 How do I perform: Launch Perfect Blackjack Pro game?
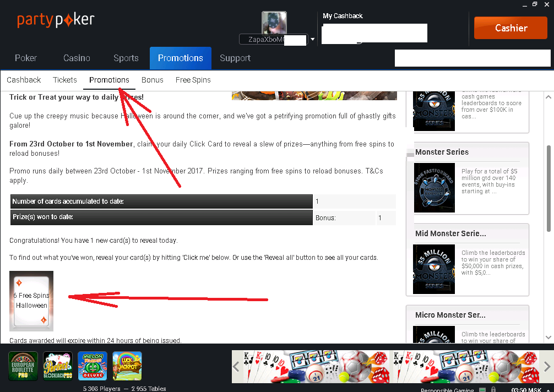coord(58,366)
